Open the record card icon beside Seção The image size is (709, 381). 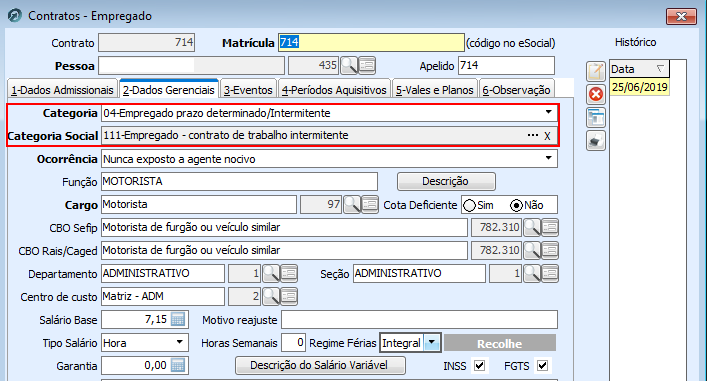click(550, 273)
